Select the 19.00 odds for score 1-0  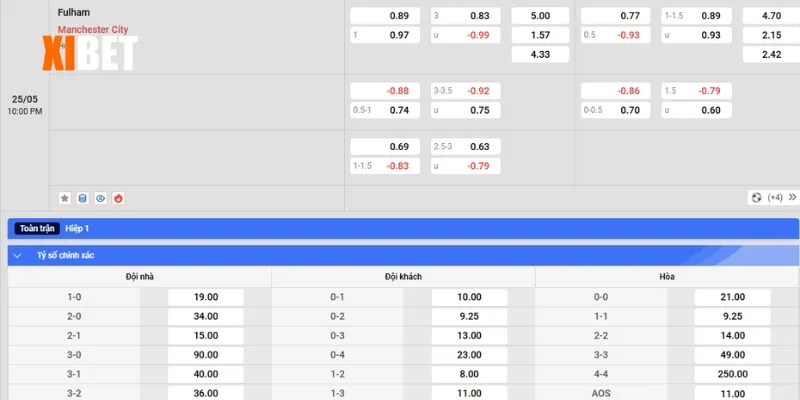(x=206, y=297)
